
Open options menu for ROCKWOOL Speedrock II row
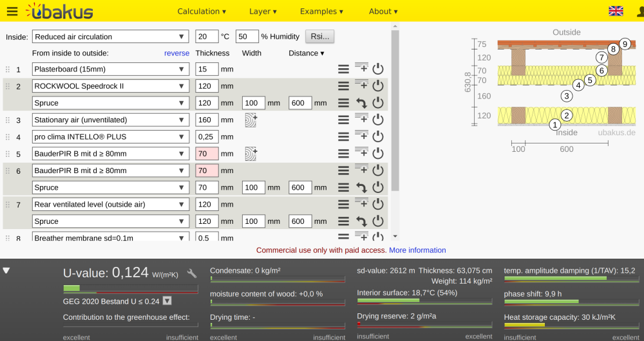coord(344,86)
